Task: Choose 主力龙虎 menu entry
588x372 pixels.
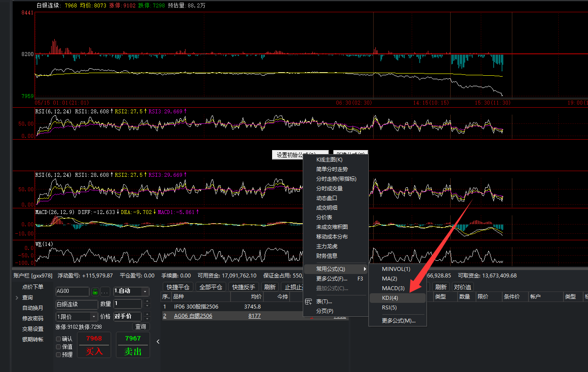Action: pyautogui.click(x=336, y=246)
